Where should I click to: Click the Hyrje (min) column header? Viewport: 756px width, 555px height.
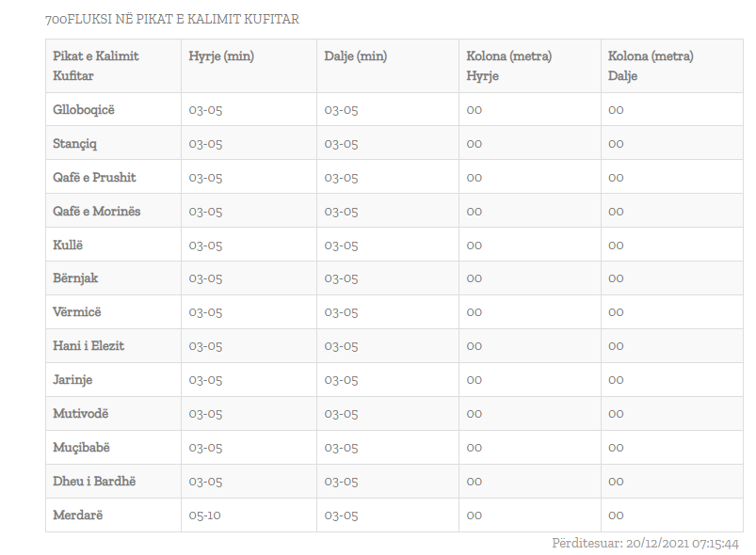coord(221,55)
